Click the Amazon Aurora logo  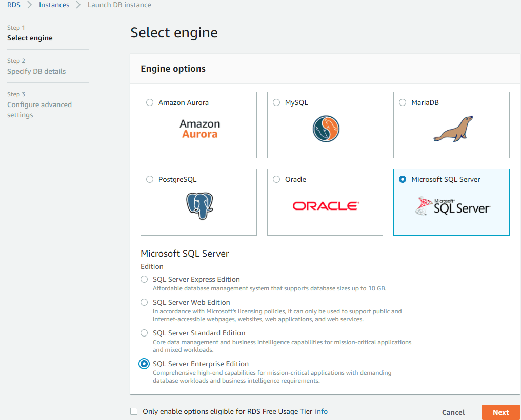pos(199,129)
